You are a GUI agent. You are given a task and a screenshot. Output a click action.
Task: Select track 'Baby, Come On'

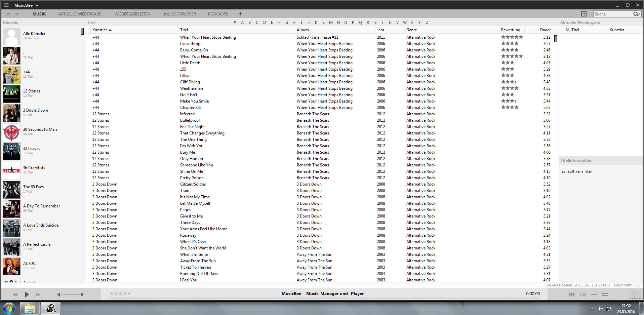(194, 50)
